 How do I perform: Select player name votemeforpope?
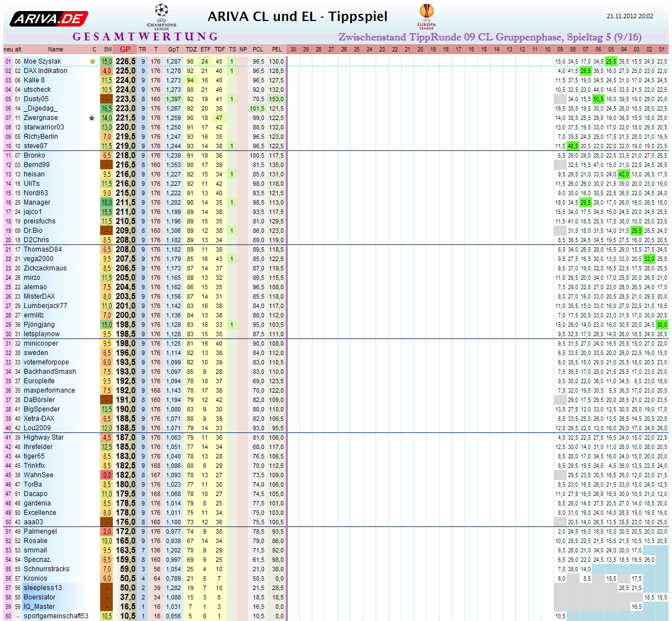point(46,362)
